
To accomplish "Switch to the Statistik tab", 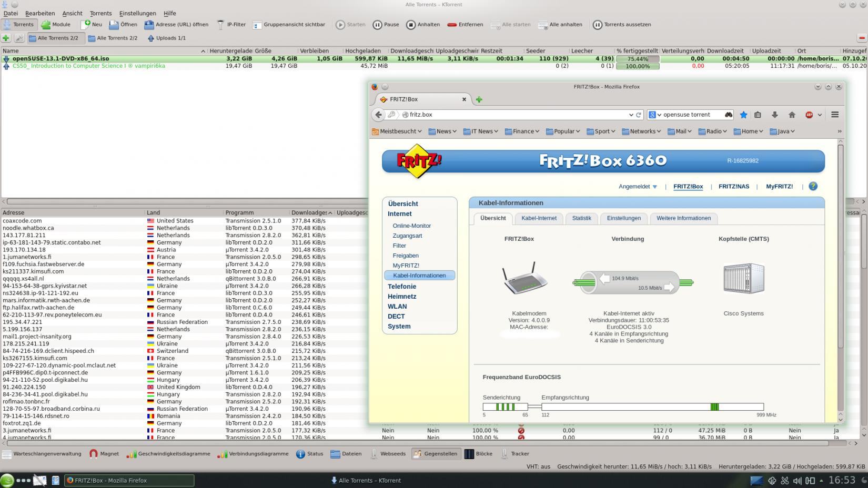I will tap(581, 218).
